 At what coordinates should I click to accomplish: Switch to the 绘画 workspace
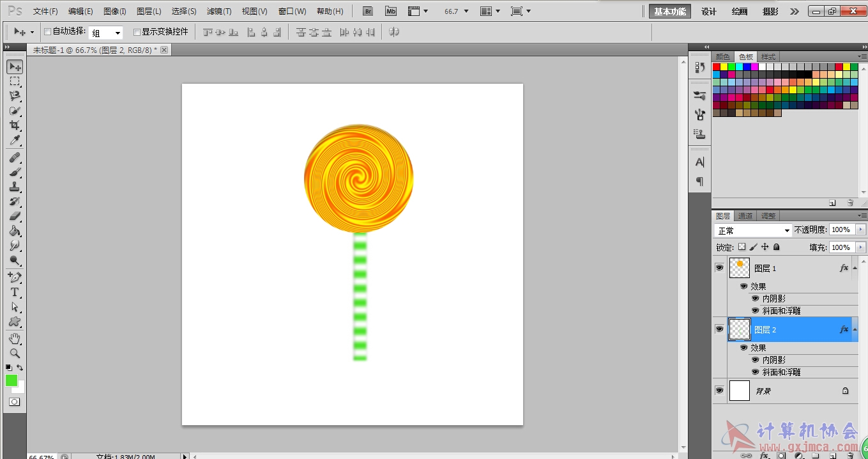point(740,12)
